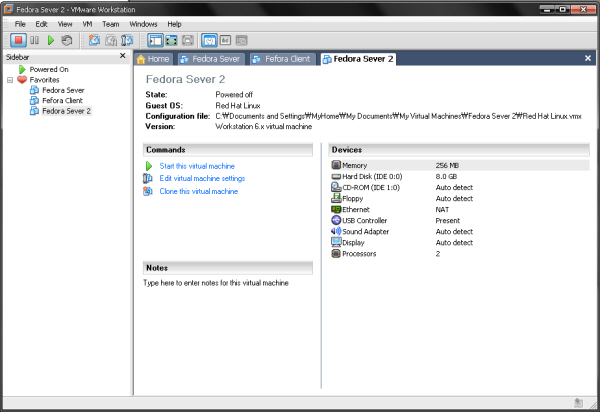Click the red Power Off toolbar button

tap(18, 40)
